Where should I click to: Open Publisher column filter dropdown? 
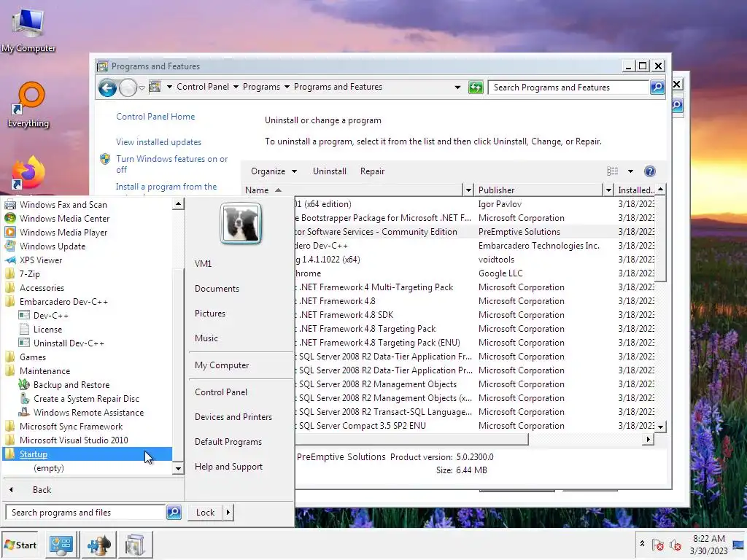[x=608, y=190]
